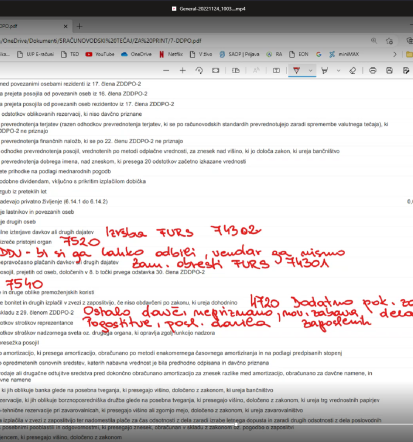Screen dimensions: 413x442
Task: Click the line 'prihodke na podlagi mednarodnih pogodb'
Action: tap(55, 171)
